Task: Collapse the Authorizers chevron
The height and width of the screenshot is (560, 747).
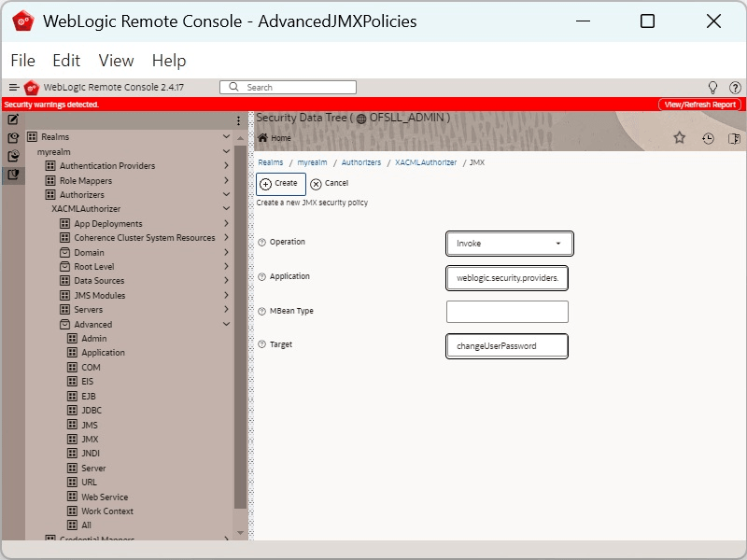Action: (x=226, y=194)
